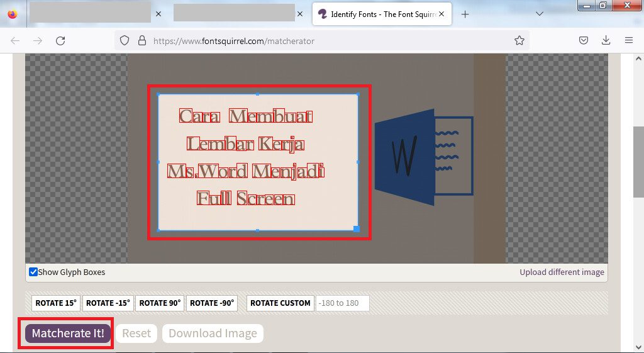Rotate image by 90 degrees
This screenshot has width=644, height=353.
pos(160,303)
